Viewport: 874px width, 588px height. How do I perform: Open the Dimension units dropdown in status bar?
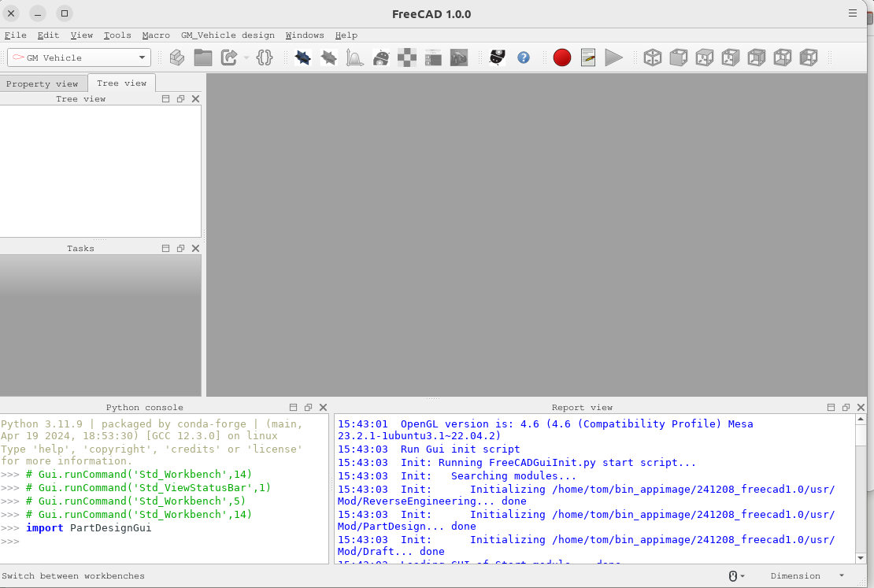pyautogui.click(x=807, y=576)
